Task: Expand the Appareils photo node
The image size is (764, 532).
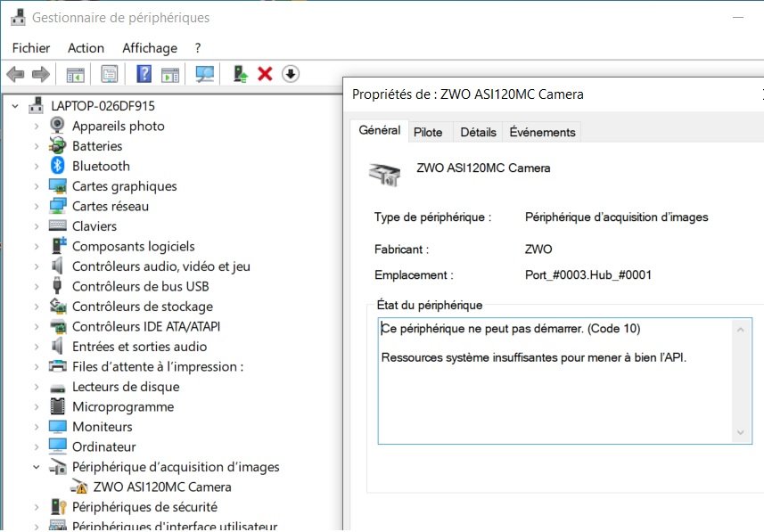Action: [x=36, y=127]
